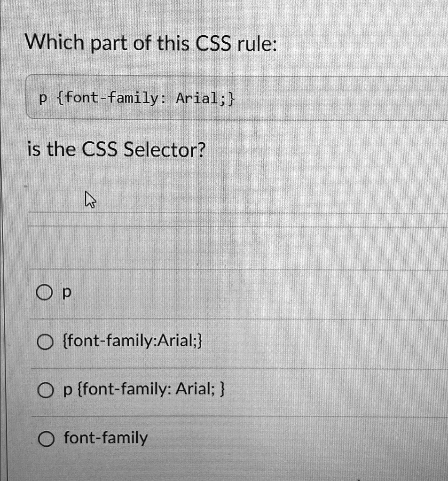Click the radio circle next to "p"
The width and height of the screenshot is (448, 481).
pyautogui.click(x=46, y=292)
